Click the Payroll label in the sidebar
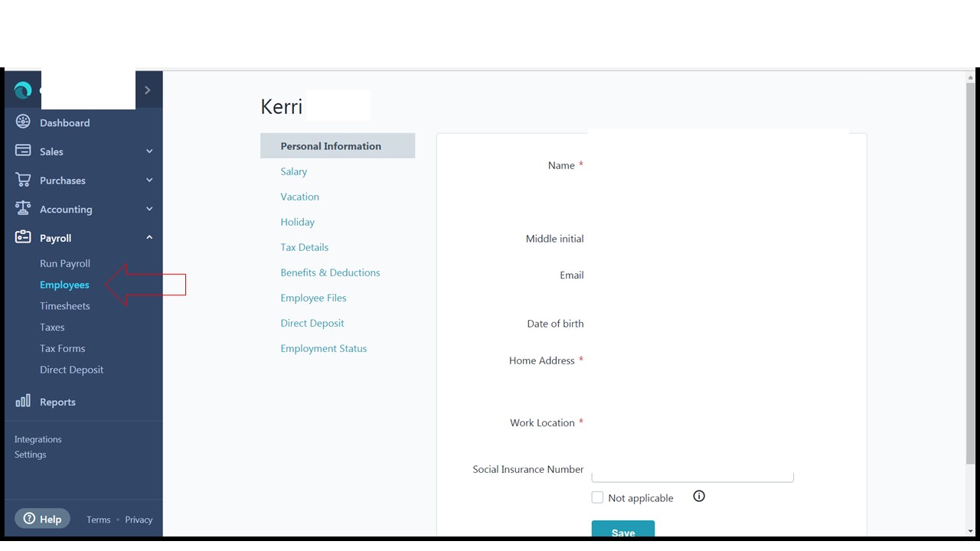The width and height of the screenshot is (980, 551). click(55, 238)
